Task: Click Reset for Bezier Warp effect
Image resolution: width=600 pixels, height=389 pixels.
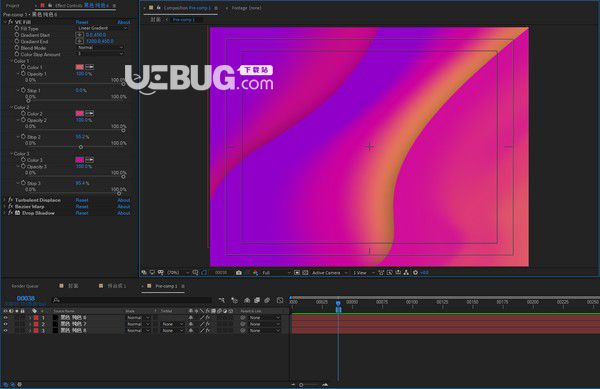Action: pos(82,207)
